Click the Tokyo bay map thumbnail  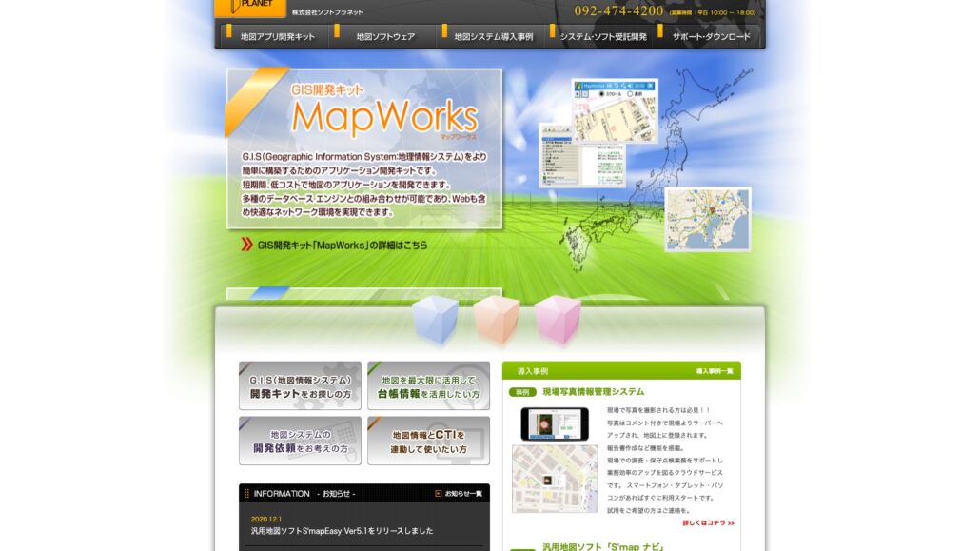(x=708, y=220)
